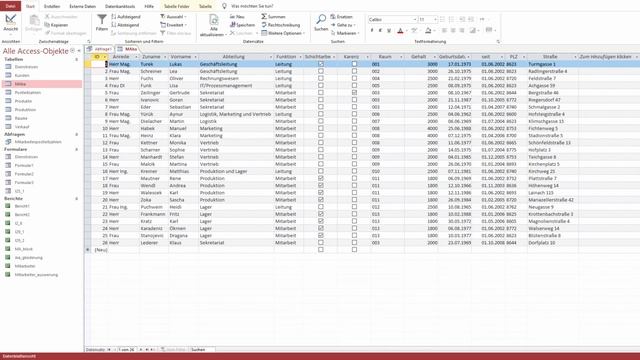Image resolution: width=640 pixels, height=360 pixels.
Task: Open the Kunden table
Action: coord(22,76)
